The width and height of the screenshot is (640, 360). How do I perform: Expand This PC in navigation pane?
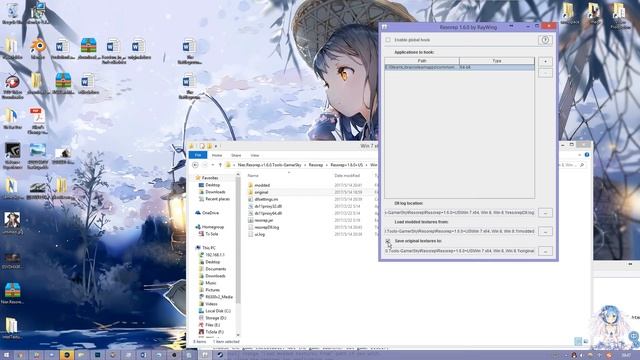[x=209, y=248]
